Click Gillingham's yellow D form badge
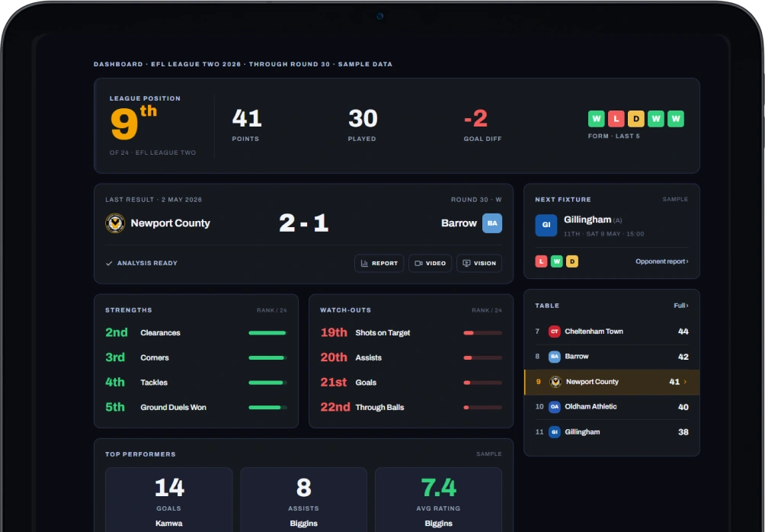 572,261
